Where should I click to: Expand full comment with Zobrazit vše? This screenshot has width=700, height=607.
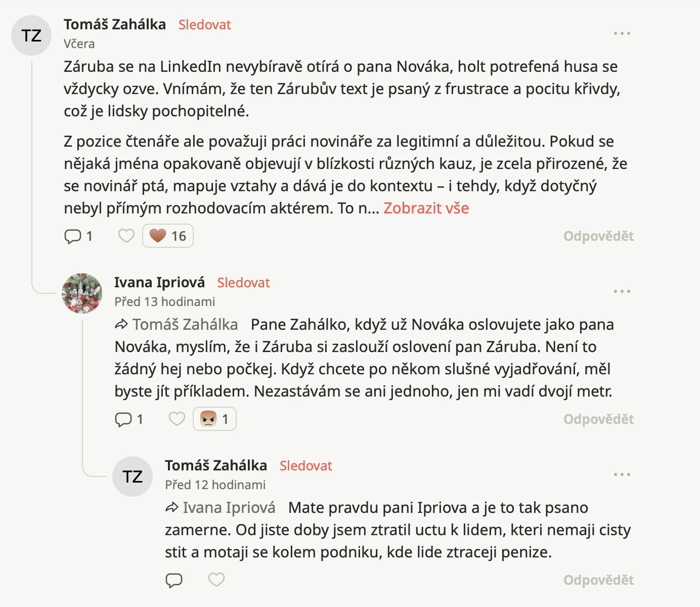pyautogui.click(x=426, y=208)
